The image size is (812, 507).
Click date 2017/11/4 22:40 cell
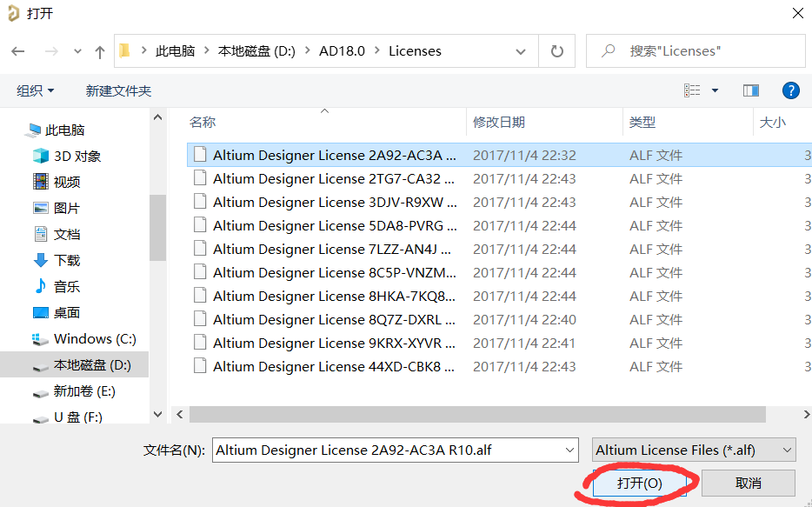(524, 319)
